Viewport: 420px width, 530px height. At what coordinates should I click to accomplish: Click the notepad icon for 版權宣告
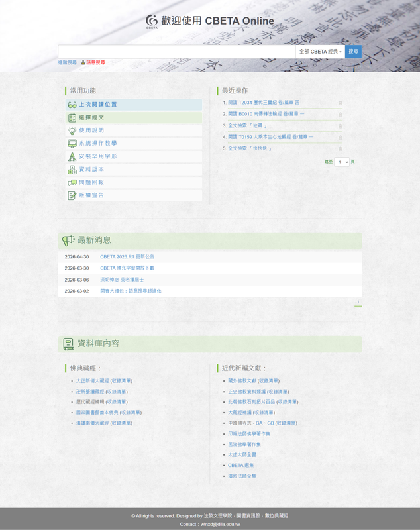pyautogui.click(x=72, y=195)
